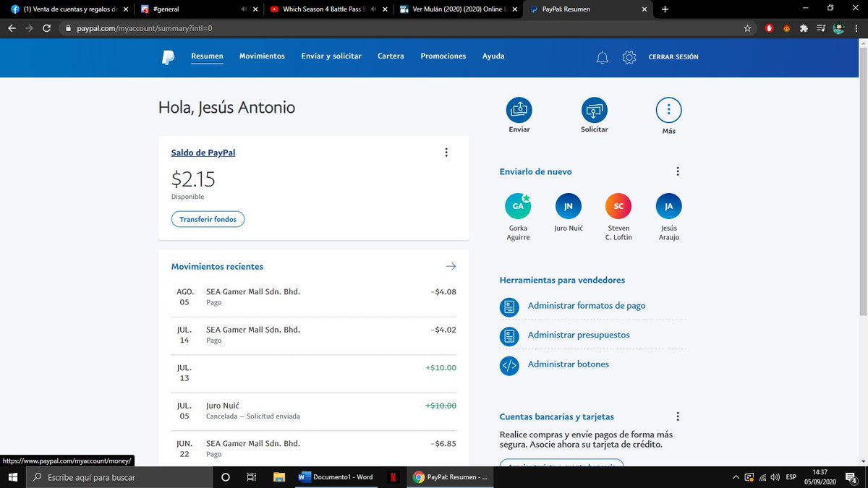Show hidden system tray icons
The width and height of the screenshot is (868, 488).
(x=736, y=477)
